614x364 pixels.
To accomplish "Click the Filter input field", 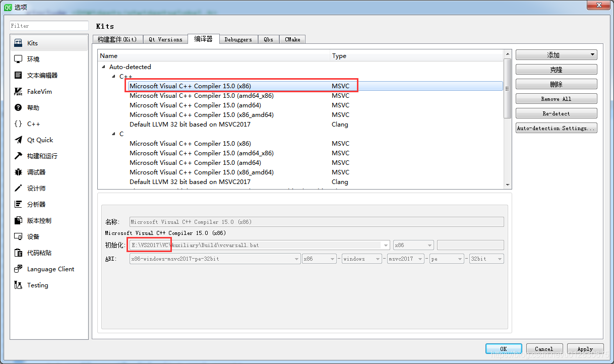I will point(49,26).
